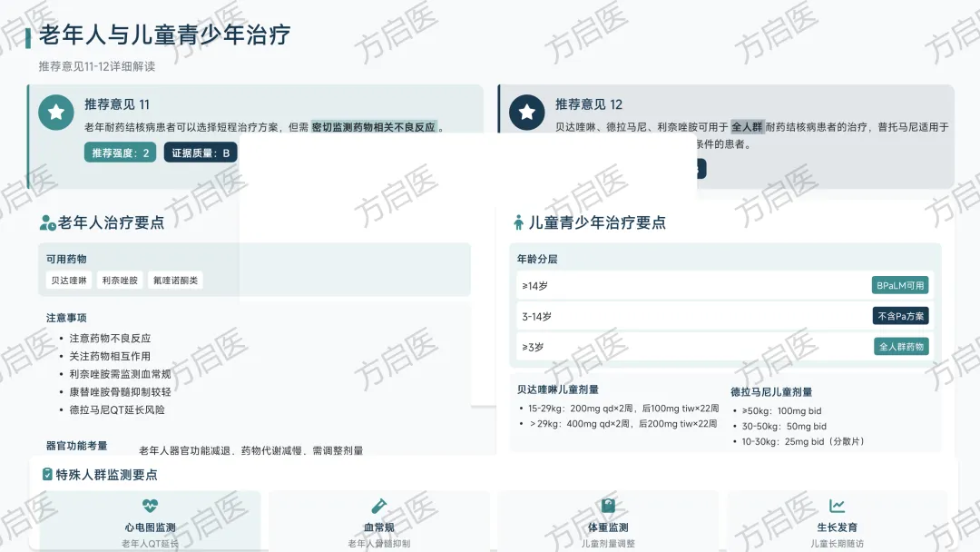Viewport: 980px width, 552px height.
Task: Click the child icon next to 儿童青少年治疗要点
Action: click(x=518, y=222)
